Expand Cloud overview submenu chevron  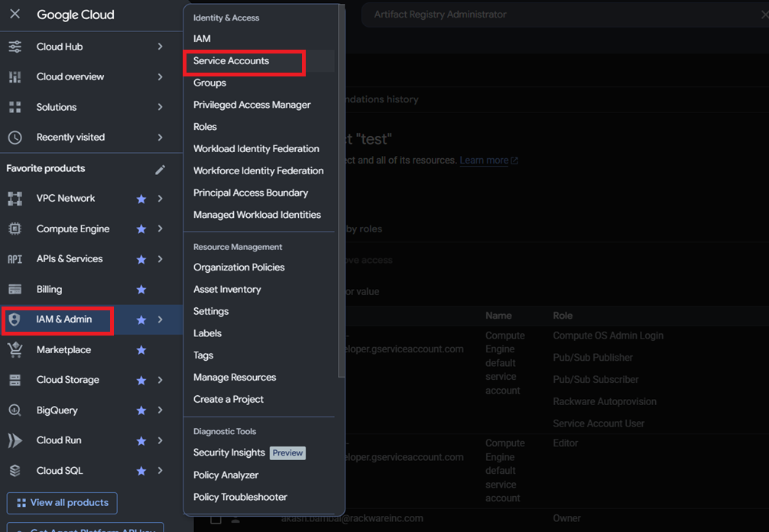[160, 77]
